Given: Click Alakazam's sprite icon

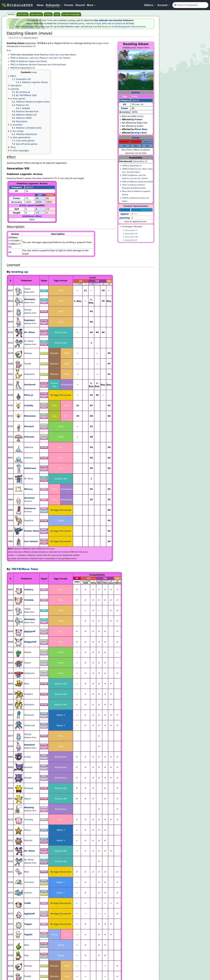Looking at the screenshot, I should click(x=18, y=705).
